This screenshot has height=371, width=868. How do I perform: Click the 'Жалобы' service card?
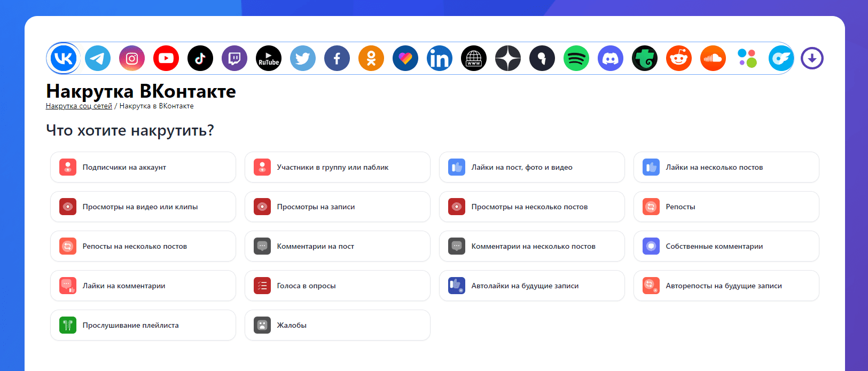point(337,325)
